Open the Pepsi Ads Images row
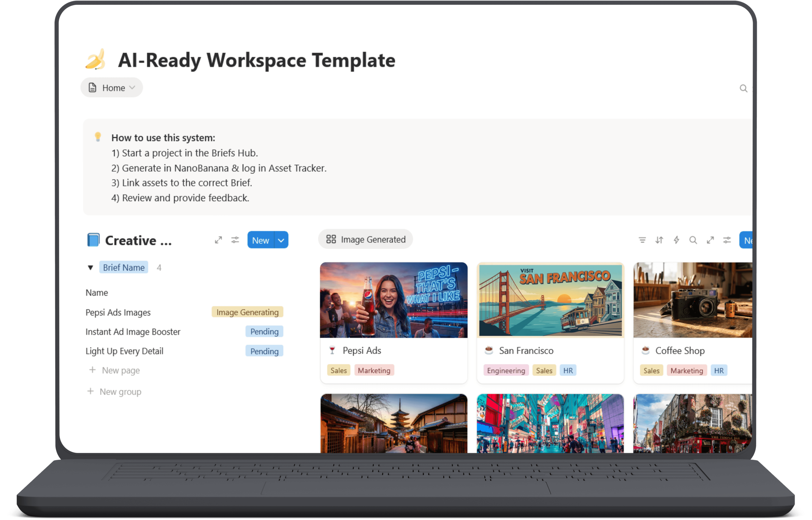 pos(118,312)
